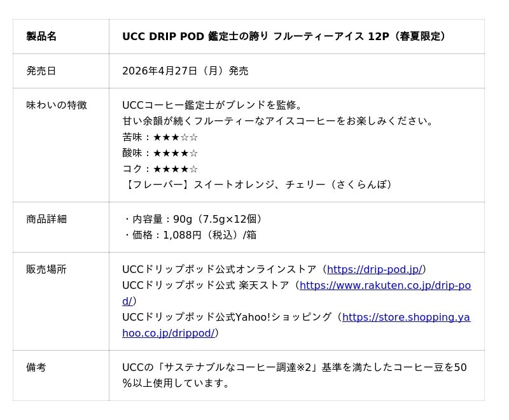
Task: Open the drip-pod.jp online store link
Action: coord(375,269)
